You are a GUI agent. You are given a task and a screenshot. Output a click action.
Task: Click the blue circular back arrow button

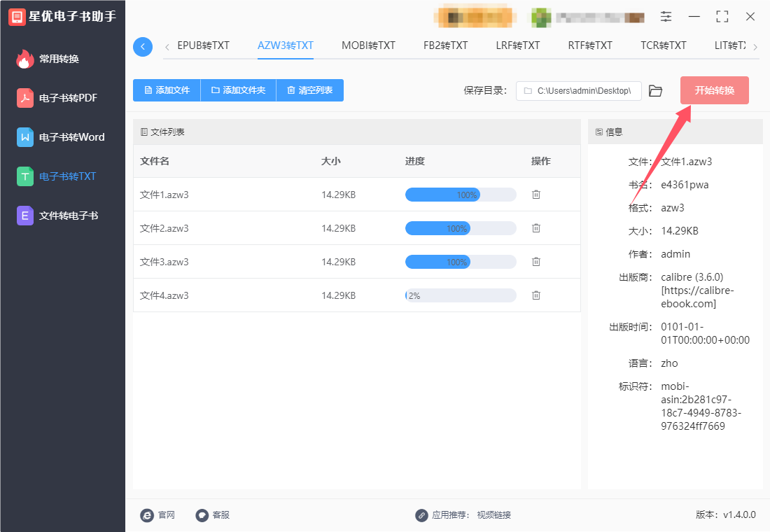click(142, 47)
